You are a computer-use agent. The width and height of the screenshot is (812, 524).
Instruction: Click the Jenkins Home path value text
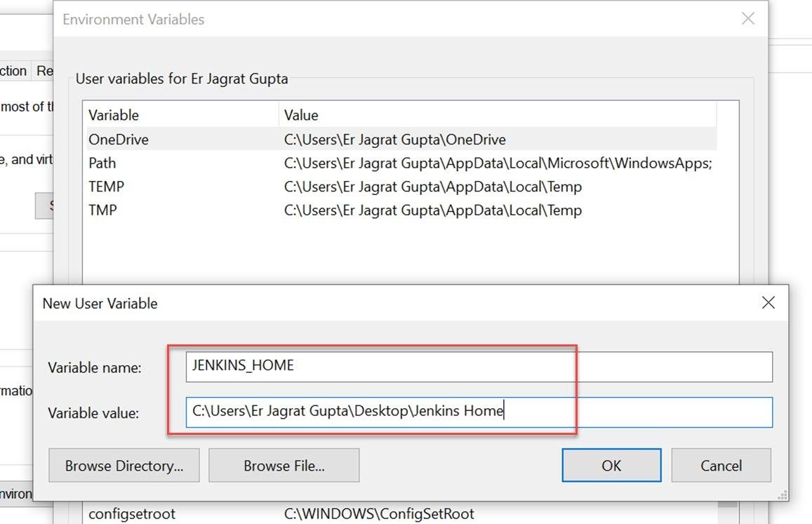click(347, 412)
